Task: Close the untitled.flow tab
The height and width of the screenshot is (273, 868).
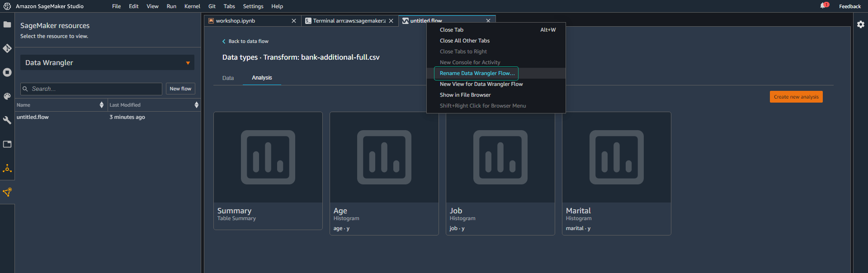Action: click(488, 21)
